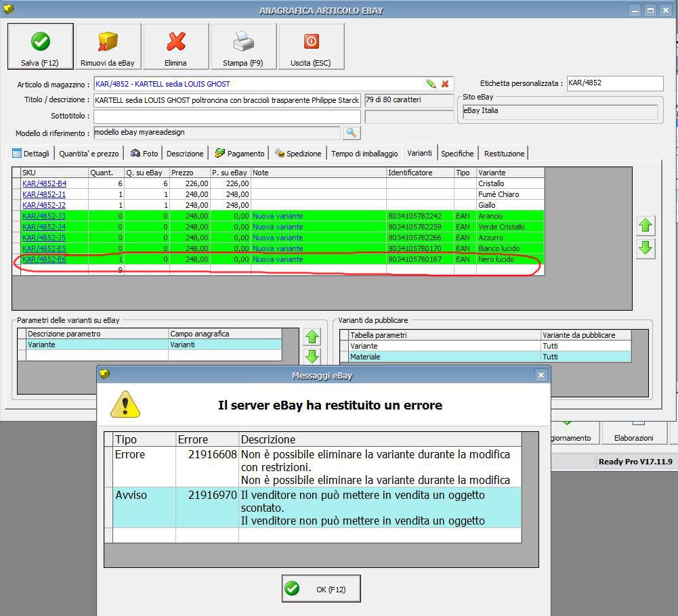The width and height of the screenshot is (678, 616).
Task: Click the Sottotitolo input field
Action: [x=227, y=116]
